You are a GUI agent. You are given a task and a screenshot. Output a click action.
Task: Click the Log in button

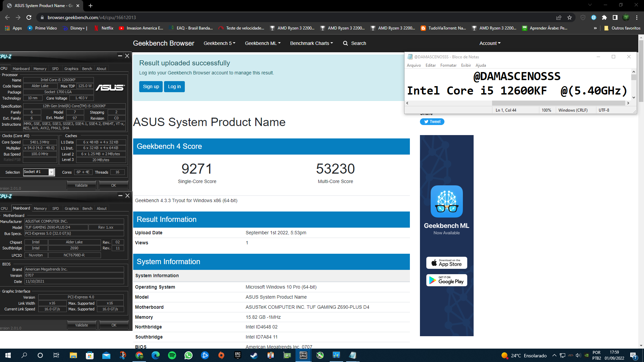pyautogui.click(x=174, y=86)
